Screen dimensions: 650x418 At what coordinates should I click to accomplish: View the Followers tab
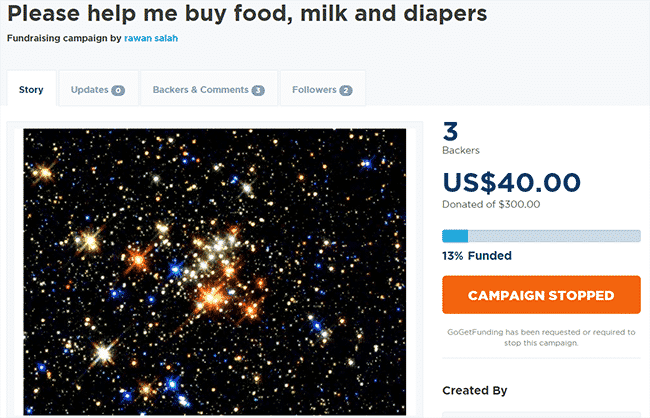click(323, 90)
